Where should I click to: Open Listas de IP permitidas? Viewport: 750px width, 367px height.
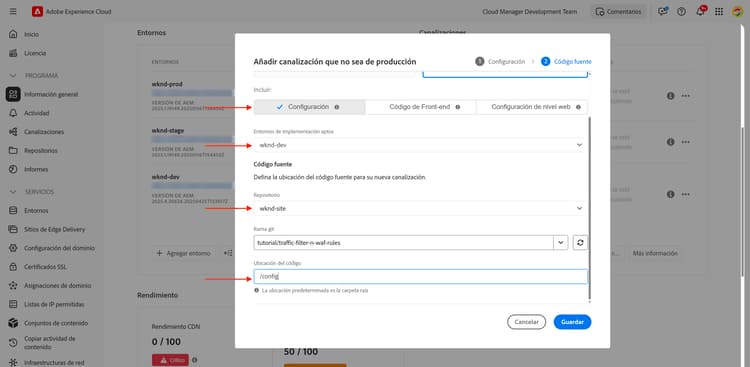click(x=54, y=304)
